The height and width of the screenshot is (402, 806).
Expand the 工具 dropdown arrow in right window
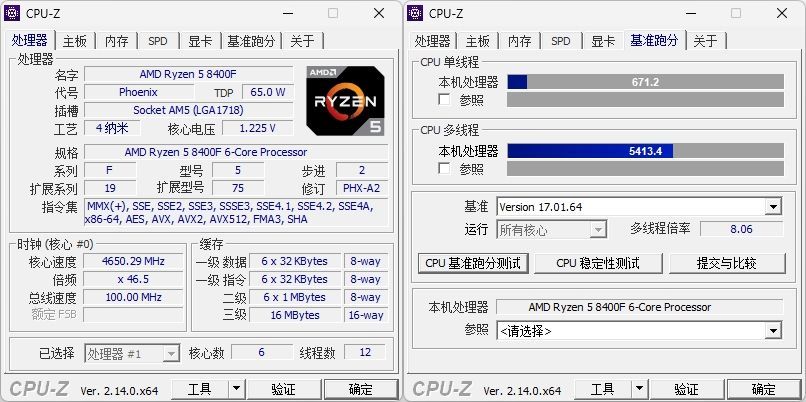[x=639, y=389]
